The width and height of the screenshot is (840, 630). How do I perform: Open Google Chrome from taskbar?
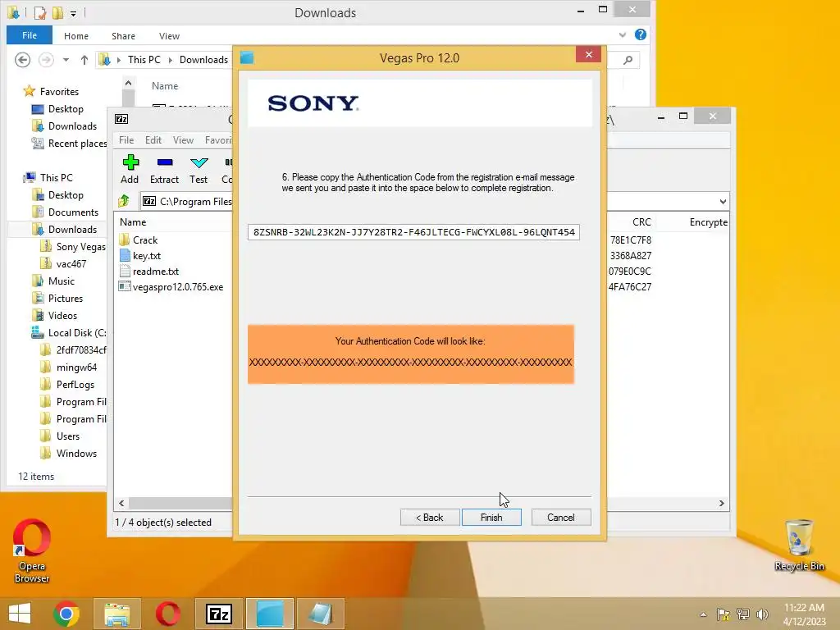coord(66,614)
